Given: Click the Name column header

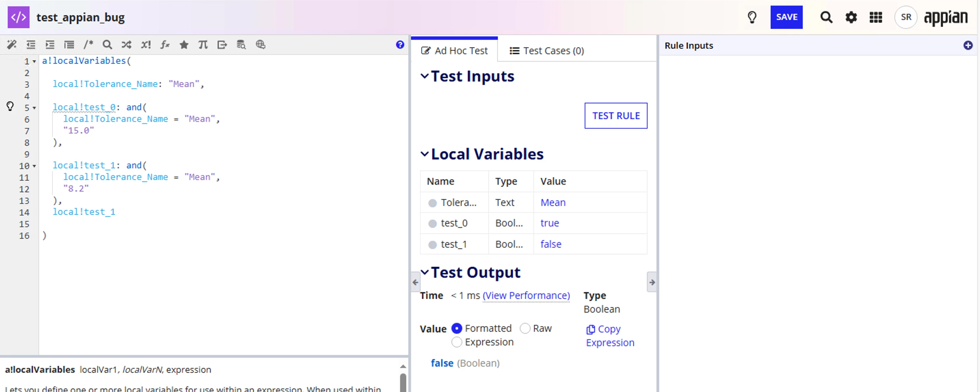Looking at the screenshot, I should pos(440,182).
